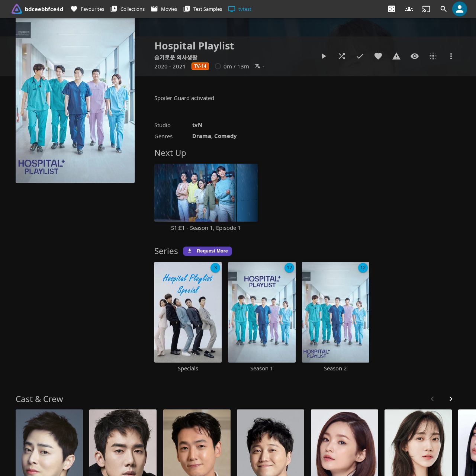Play the Next Up episode thumbnail
The width and height of the screenshot is (476, 476).
pos(206,193)
